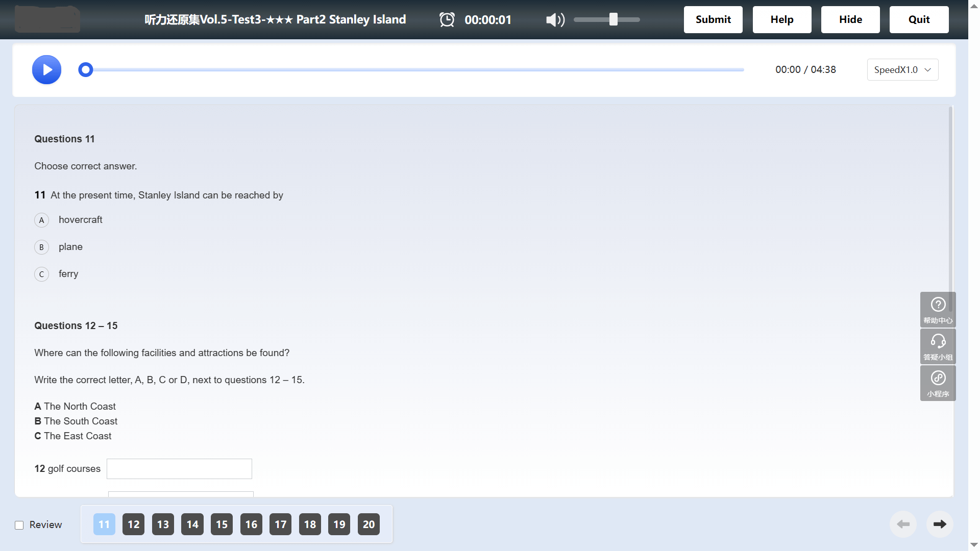The height and width of the screenshot is (551, 980).
Task: Click option text C The East Coast
Action: pos(73,436)
